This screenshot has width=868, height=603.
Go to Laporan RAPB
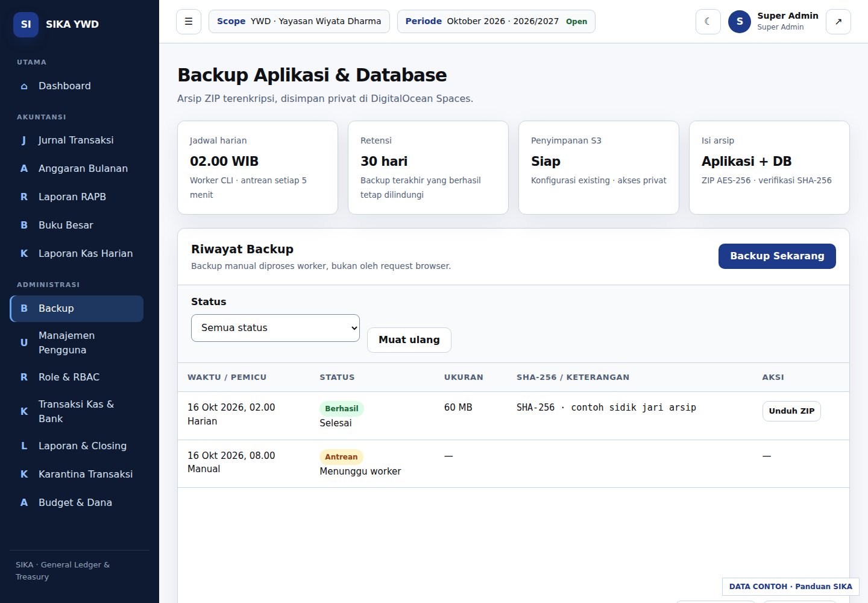pos(77,197)
